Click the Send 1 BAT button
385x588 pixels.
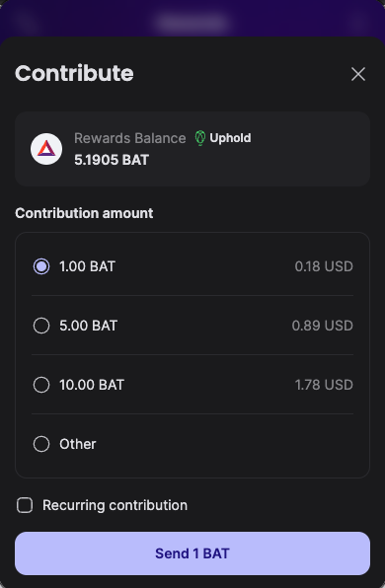coord(192,553)
